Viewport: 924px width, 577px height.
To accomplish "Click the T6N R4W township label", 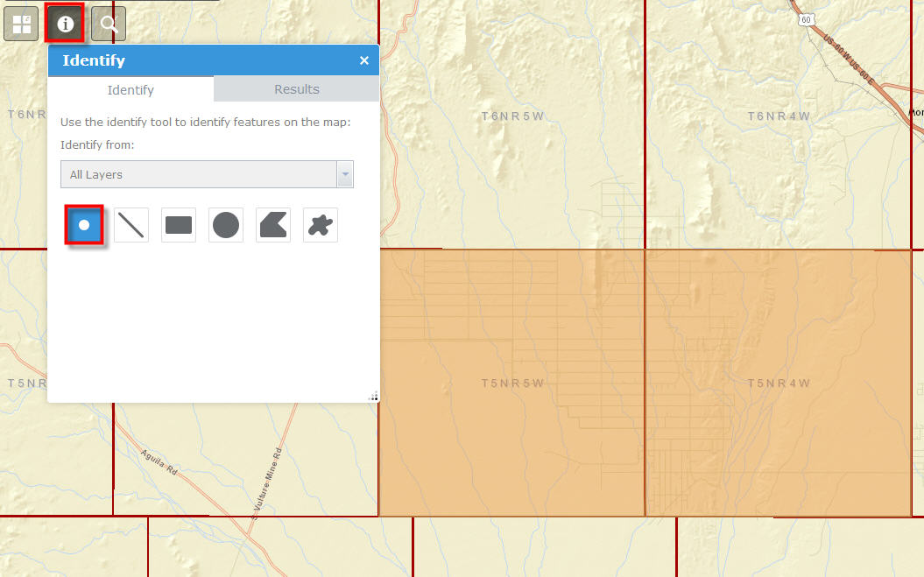I will 779,116.
